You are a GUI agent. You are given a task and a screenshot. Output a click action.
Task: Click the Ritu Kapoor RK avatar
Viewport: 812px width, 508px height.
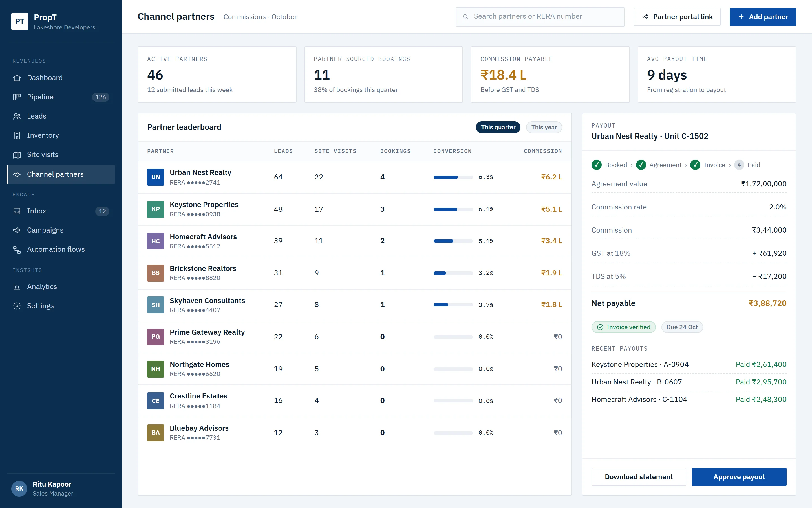click(19, 488)
